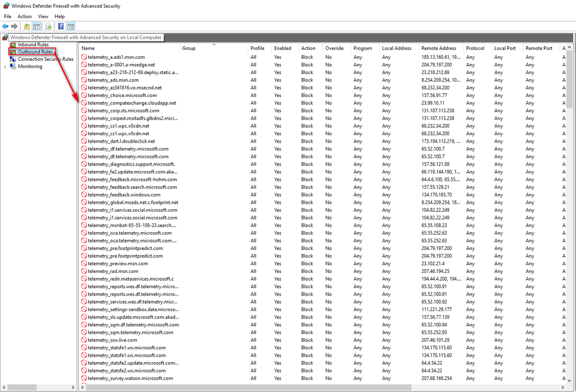Click block icon of telemetry_ads.msn.com rule

click(x=84, y=80)
